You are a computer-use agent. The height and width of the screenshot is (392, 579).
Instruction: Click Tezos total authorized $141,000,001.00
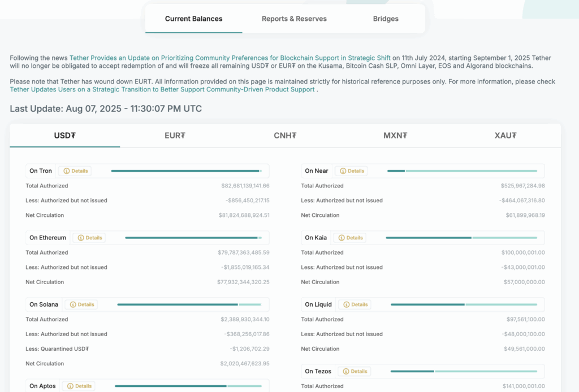(524, 386)
